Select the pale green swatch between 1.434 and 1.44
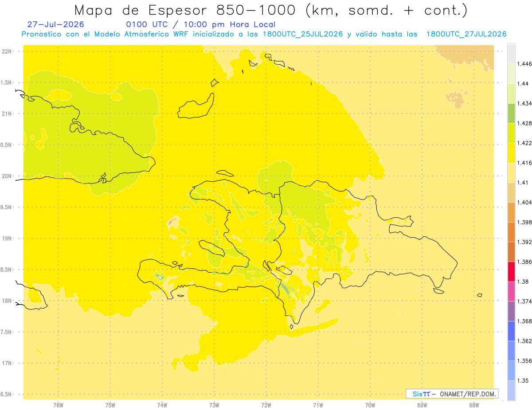 pos(511,94)
